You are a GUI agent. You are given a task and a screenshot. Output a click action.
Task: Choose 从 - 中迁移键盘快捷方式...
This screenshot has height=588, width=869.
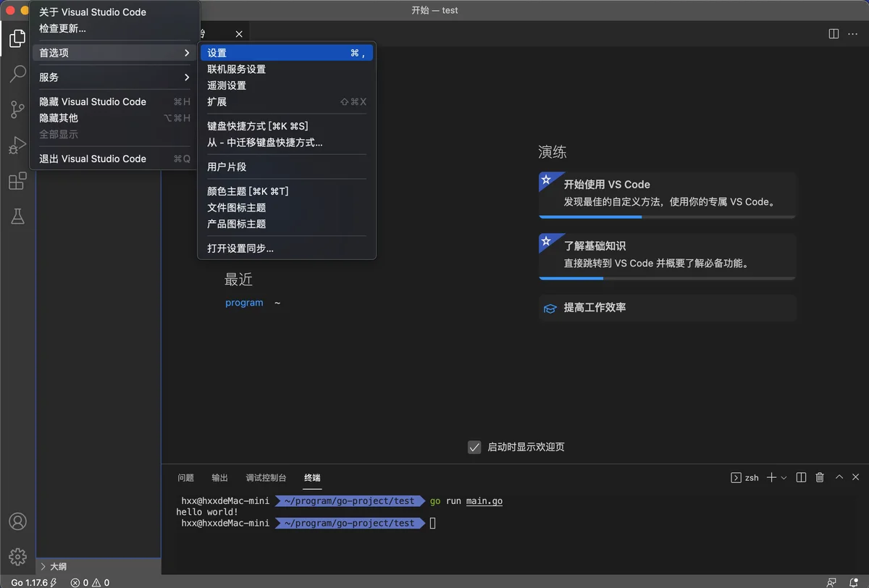click(287, 143)
